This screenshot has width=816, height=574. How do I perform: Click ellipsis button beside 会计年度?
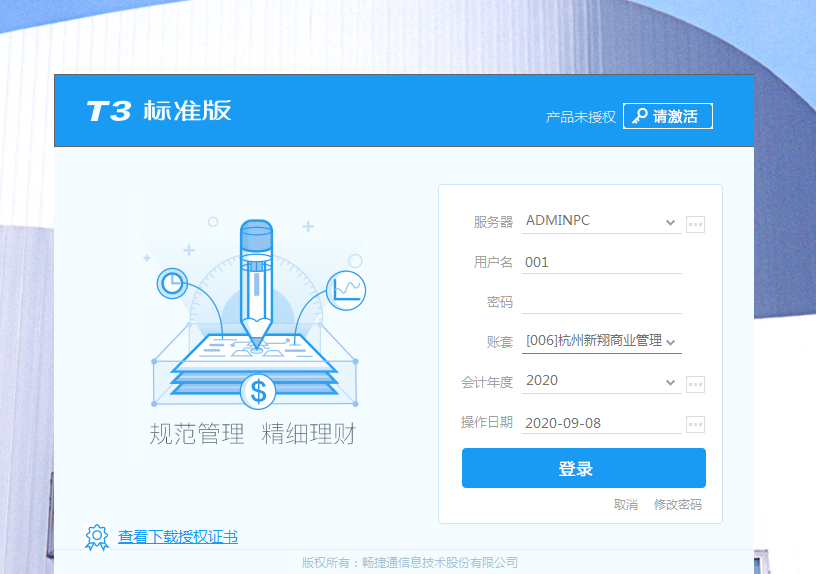pos(695,384)
